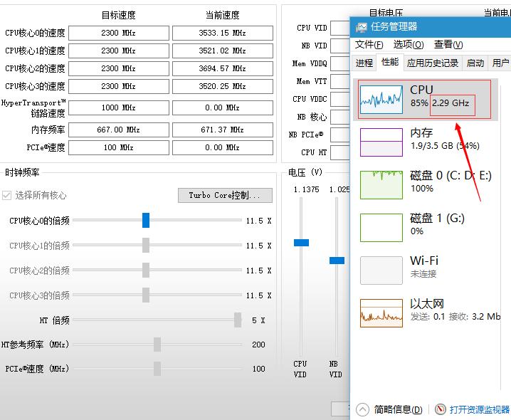This screenshot has width=511, height=420.
Task: Select the 磁盘 0 (C: D: E:) graph thumbnail
Action: coord(381,185)
